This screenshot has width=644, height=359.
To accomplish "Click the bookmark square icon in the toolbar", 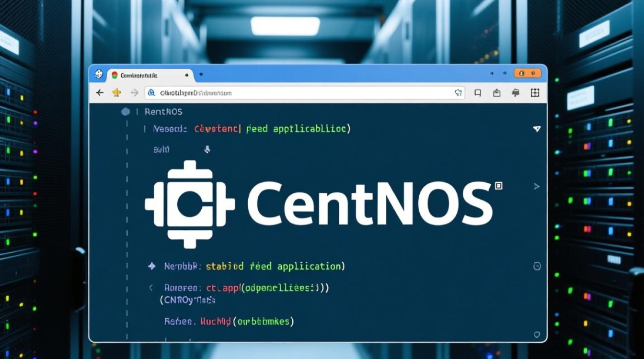I will point(478,93).
